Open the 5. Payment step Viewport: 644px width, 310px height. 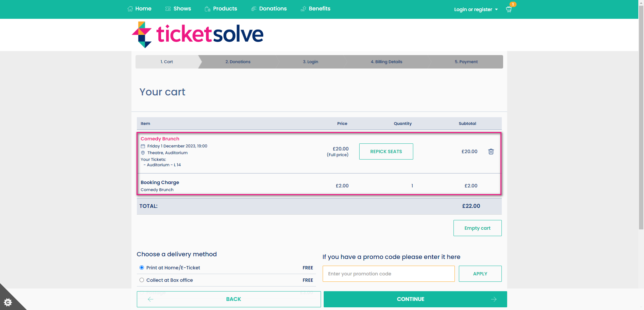pos(466,61)
